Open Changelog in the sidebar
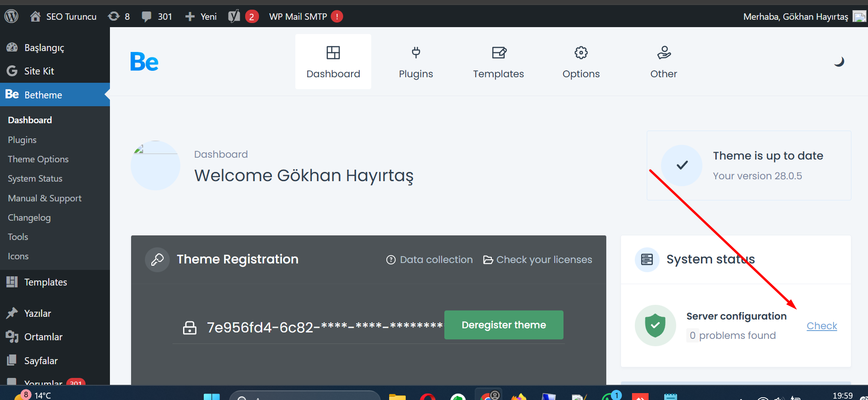 coord(29,217)
